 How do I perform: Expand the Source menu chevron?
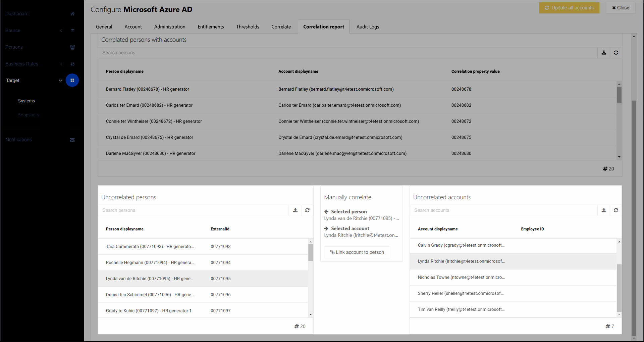coord(61,31)
